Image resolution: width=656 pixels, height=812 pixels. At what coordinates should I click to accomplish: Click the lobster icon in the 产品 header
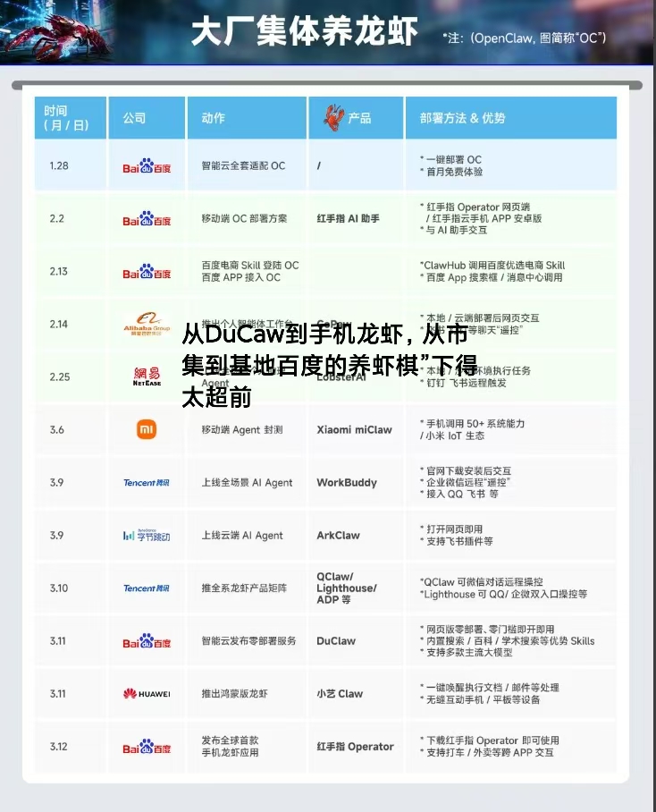pos(334,117)
